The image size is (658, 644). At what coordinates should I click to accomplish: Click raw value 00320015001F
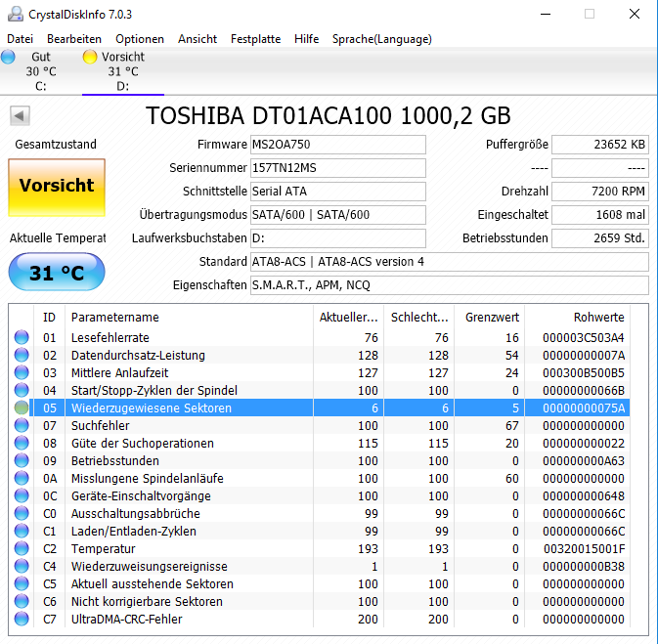[x=584, y=549]
